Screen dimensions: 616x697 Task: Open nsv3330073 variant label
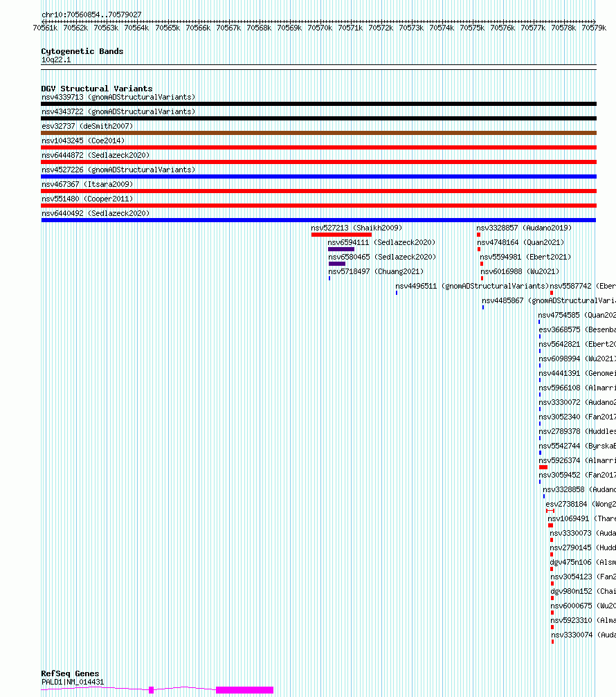pyautogui.click(x=583, y=533)
